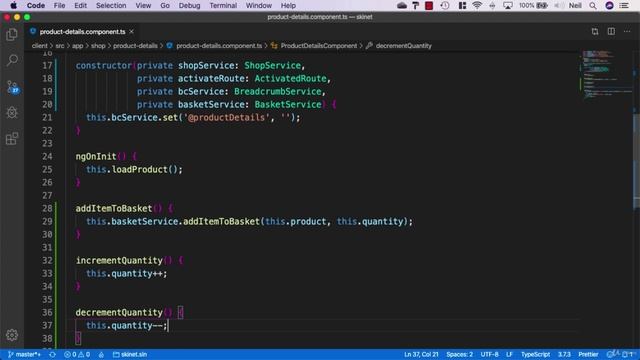
Task: Change end of line sequence LF
Action: coord(509,354)
